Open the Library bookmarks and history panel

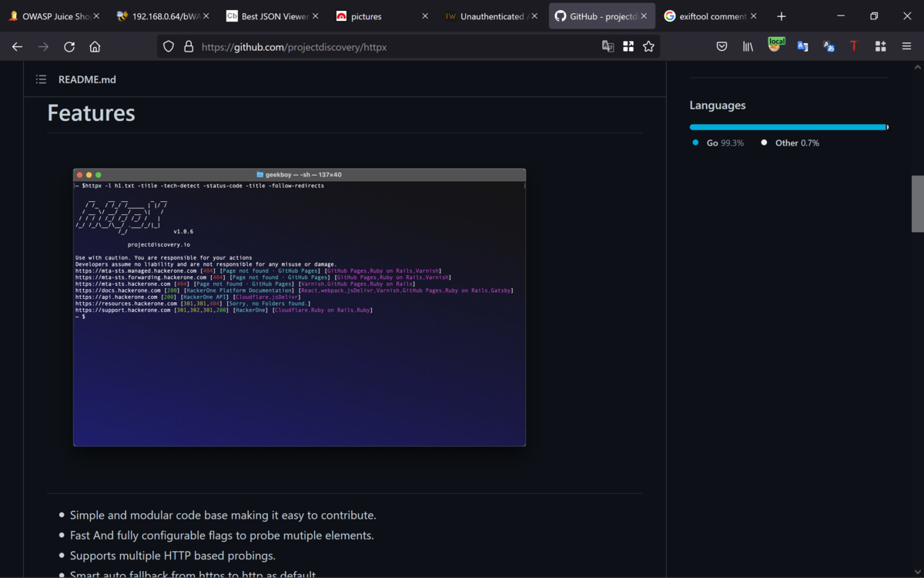(x=748, y=47)
